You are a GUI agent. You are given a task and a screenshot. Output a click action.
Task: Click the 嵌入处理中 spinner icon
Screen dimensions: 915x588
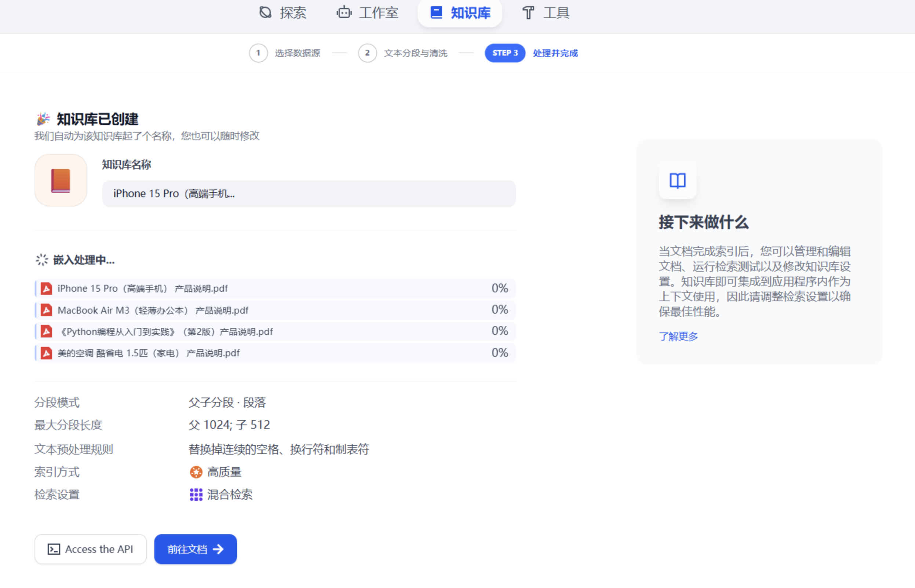coord(42,260)
